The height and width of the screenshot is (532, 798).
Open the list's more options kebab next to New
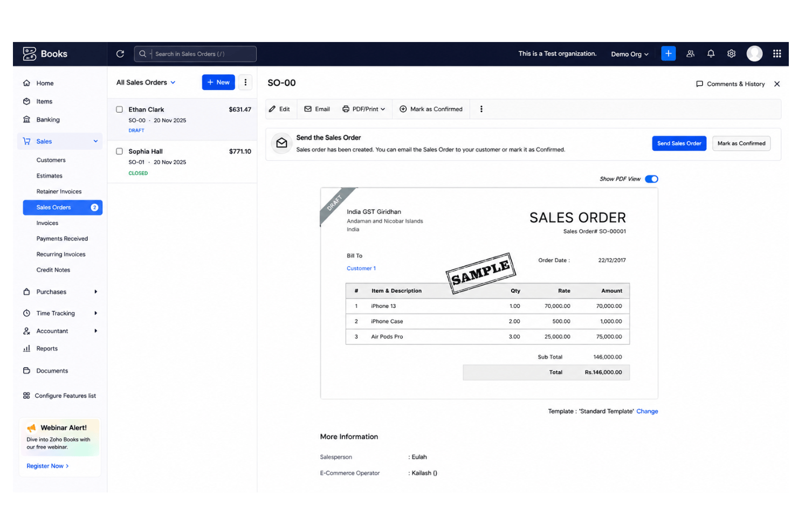(245, 82)
